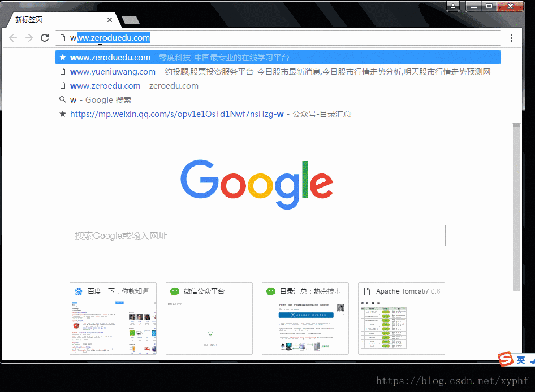Click the Google logo
Screen dimensions: 535x392
coord(257,184)
